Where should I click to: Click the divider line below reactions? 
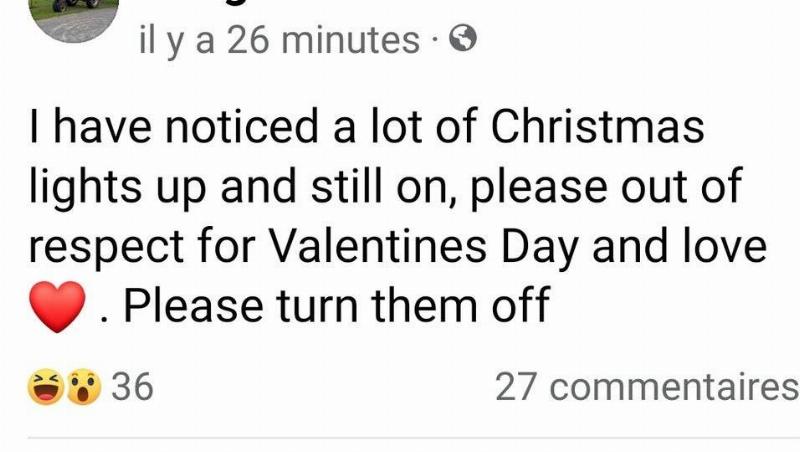coord(400,437)
